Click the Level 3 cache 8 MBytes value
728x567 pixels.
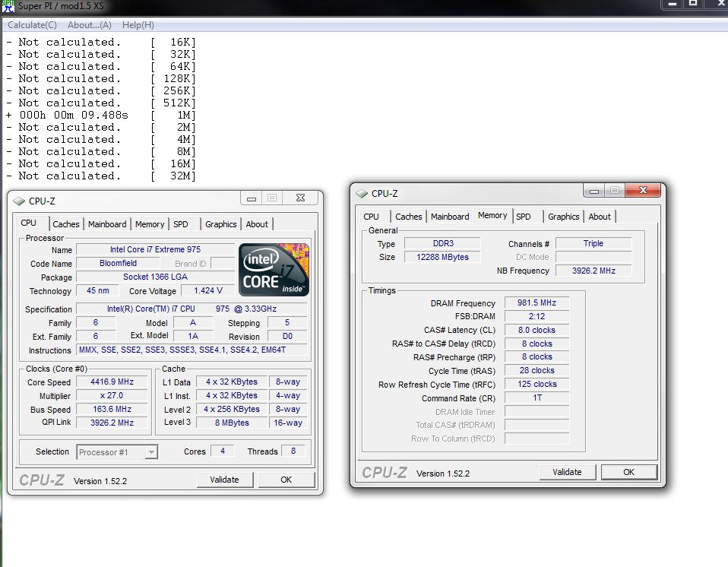click(232, 423)
